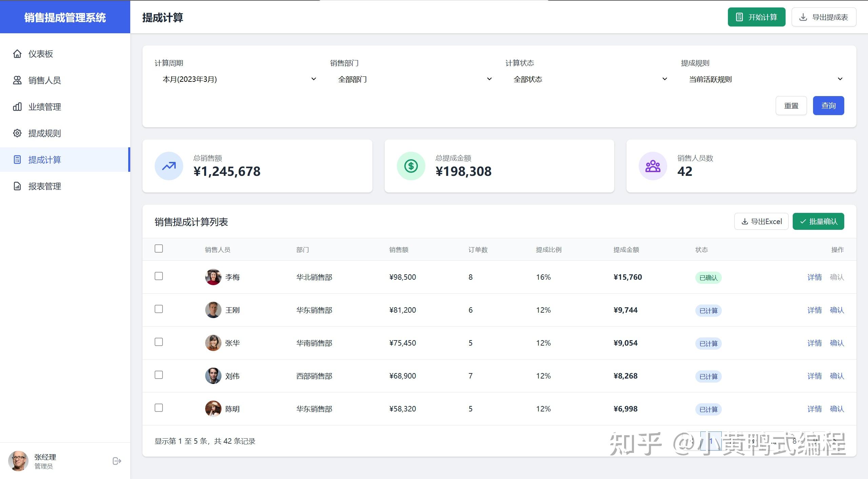Click the report file icon for 报表管理
Image resolution: width=868 pixels, height=479 pixels.
pyautogui.click(x=17, y=186)
